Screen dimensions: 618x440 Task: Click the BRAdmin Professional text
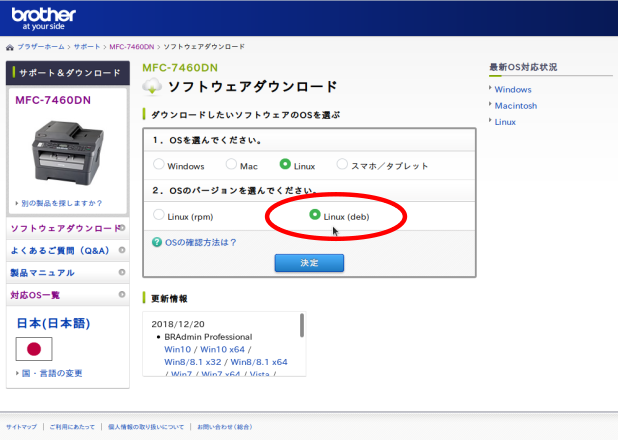[208, 337]
